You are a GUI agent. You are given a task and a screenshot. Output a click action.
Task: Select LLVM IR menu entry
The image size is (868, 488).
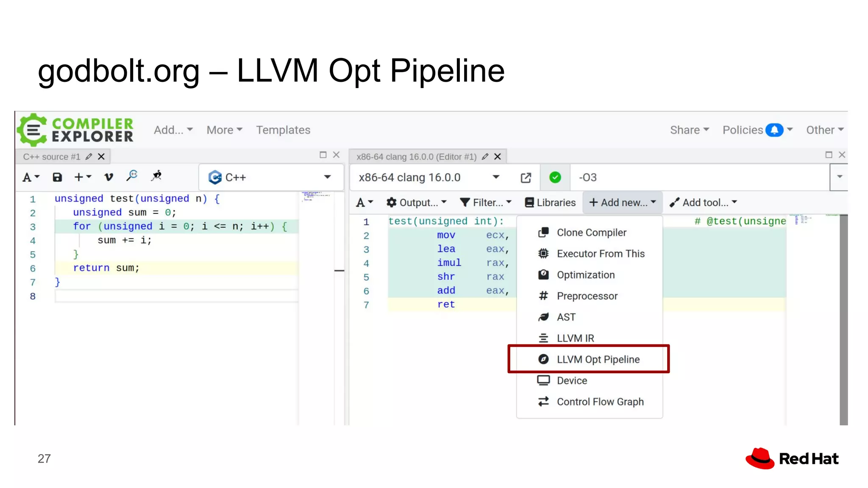click(x=590, y=338)
